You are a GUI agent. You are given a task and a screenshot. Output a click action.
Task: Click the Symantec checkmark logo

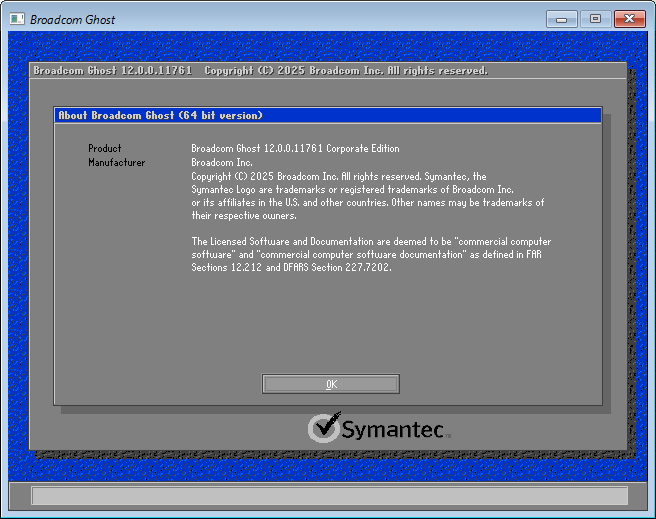324,427
